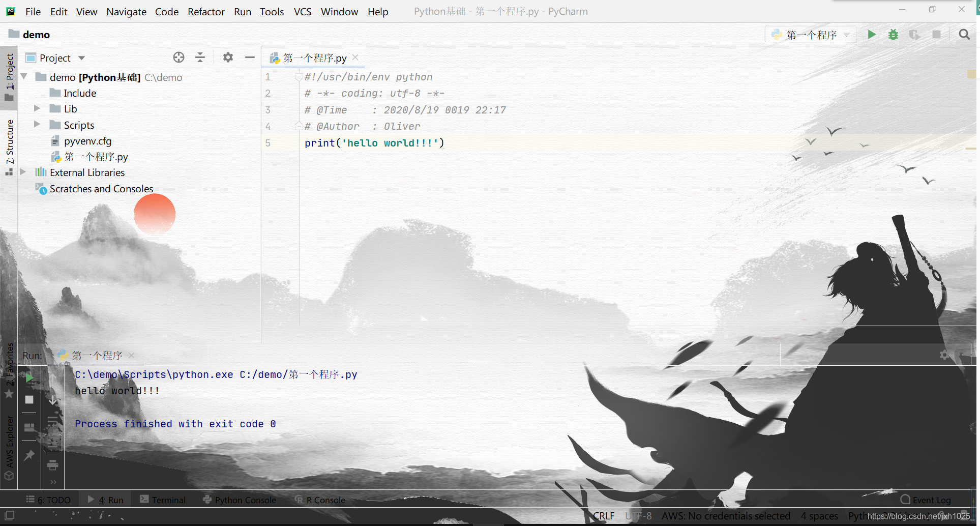Expand the Scripts folder
Viewport: 980px width, 526px height.
click(x=37, y=125)
